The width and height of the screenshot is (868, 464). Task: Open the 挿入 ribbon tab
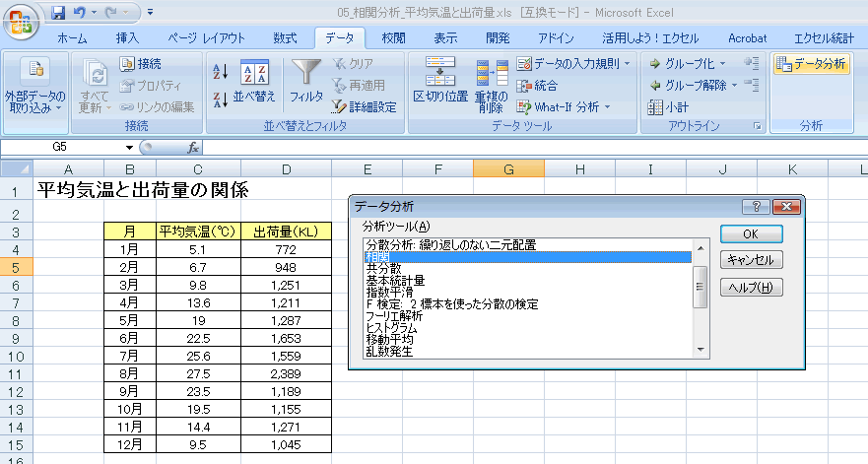pyautogui.click(x=127, y=38)
